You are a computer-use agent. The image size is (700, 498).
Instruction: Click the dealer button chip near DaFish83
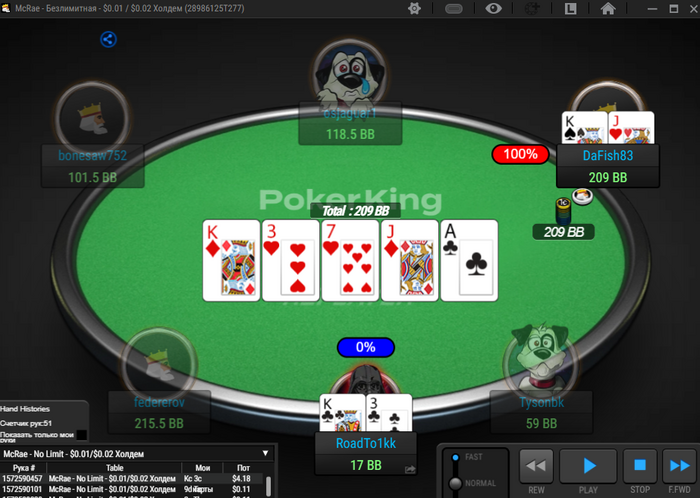(x=583, y=196)
